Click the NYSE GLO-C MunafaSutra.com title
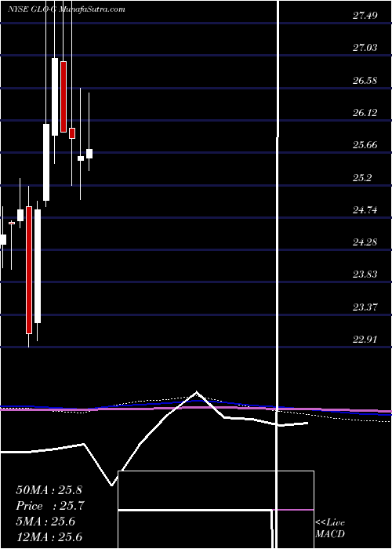The height and width of the screenshot is (549, 392). 67,9
